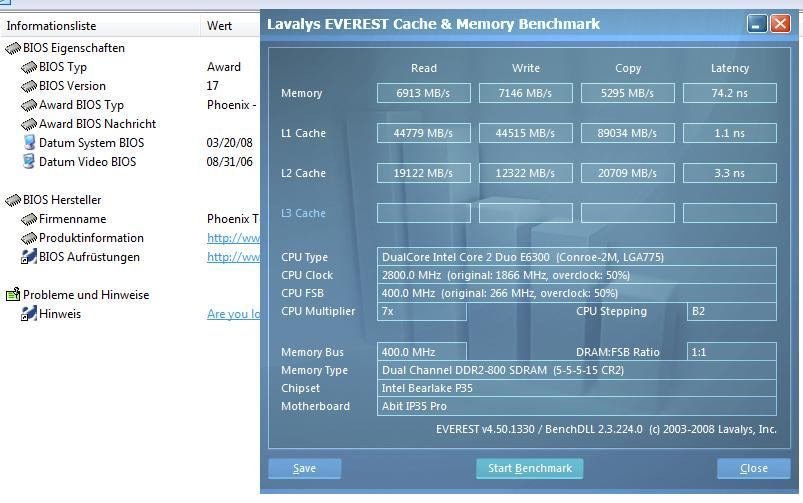Select the L2 Cache Write 12322 MB/s field
The width and height of the screenshot is (803, 503).
point(525,173)
